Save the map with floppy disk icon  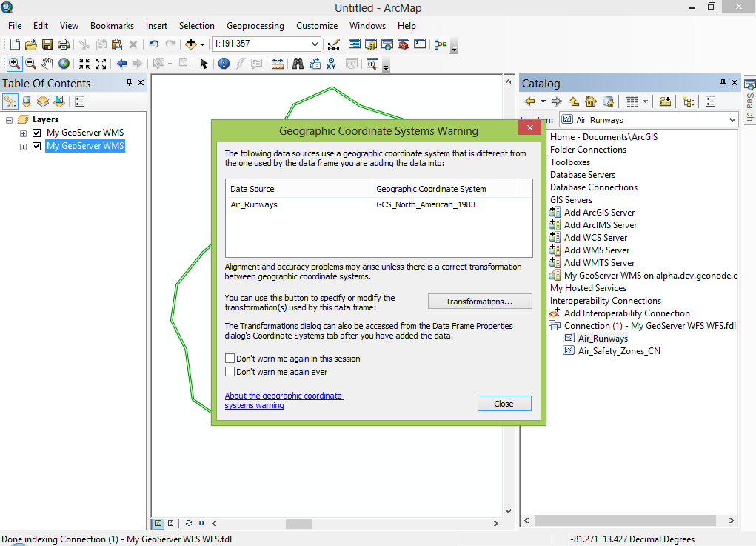[47, 44]
